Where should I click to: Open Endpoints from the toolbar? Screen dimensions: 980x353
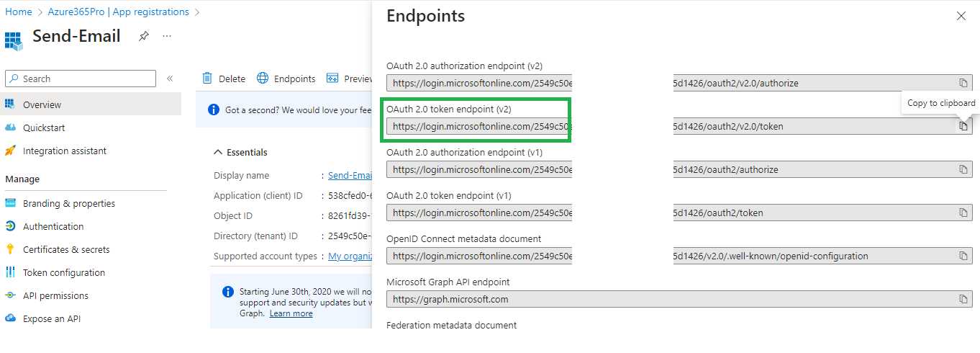coord(286,79)
